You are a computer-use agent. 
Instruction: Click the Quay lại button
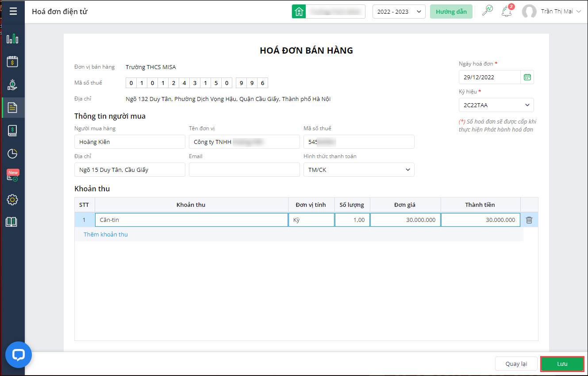coord(516,364)
